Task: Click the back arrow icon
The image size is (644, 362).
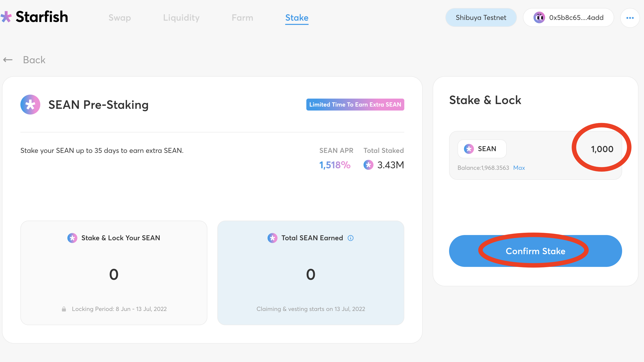Action: (8, 60)
